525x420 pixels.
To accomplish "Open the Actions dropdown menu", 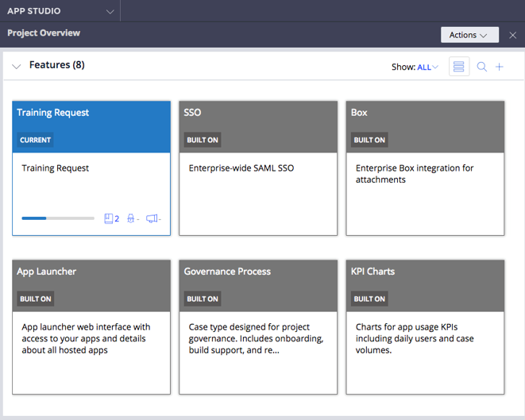I will pyautogui.click(x=469, y=35).
